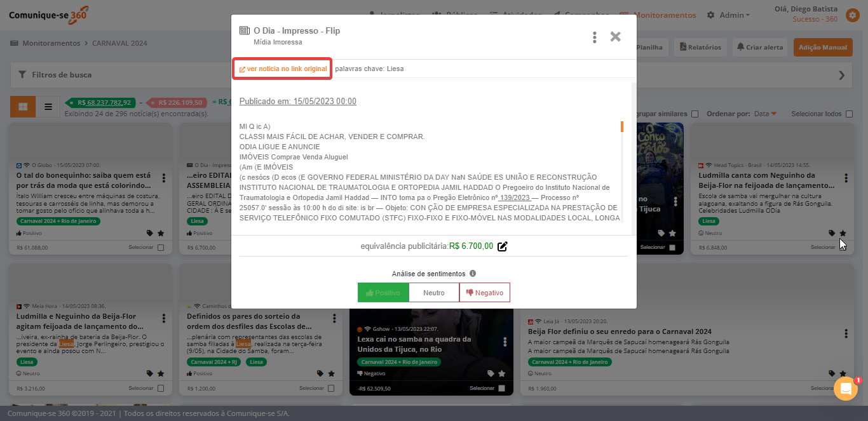Open 'O tal do bonequinho' headline
This screenshot has width=868, height=421.
pyautogui.click(x=84, y=180)
